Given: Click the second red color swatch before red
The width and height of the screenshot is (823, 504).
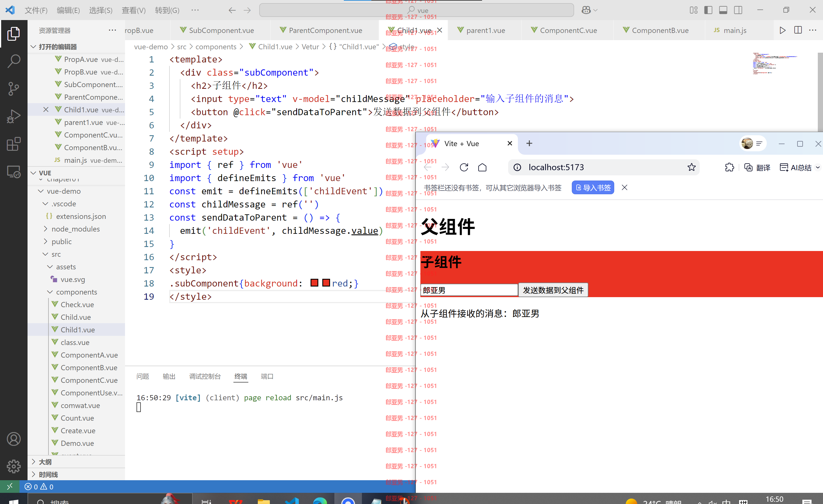Looking at the screenshot, I should tap(326, 283).
